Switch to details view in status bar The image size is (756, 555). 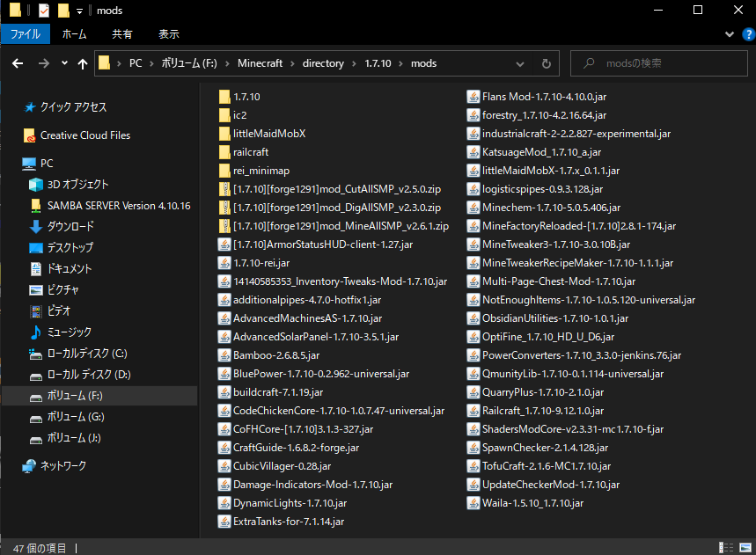point(725,548)
